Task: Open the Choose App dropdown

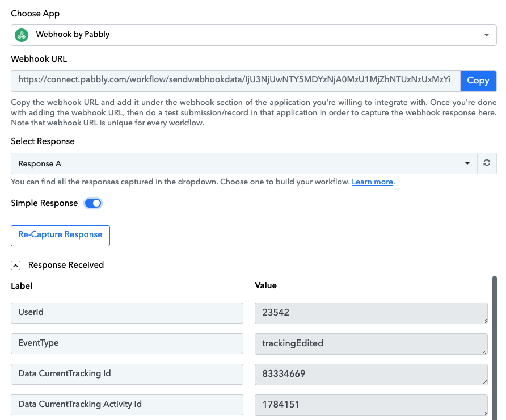Action: [x=254, y=35]
